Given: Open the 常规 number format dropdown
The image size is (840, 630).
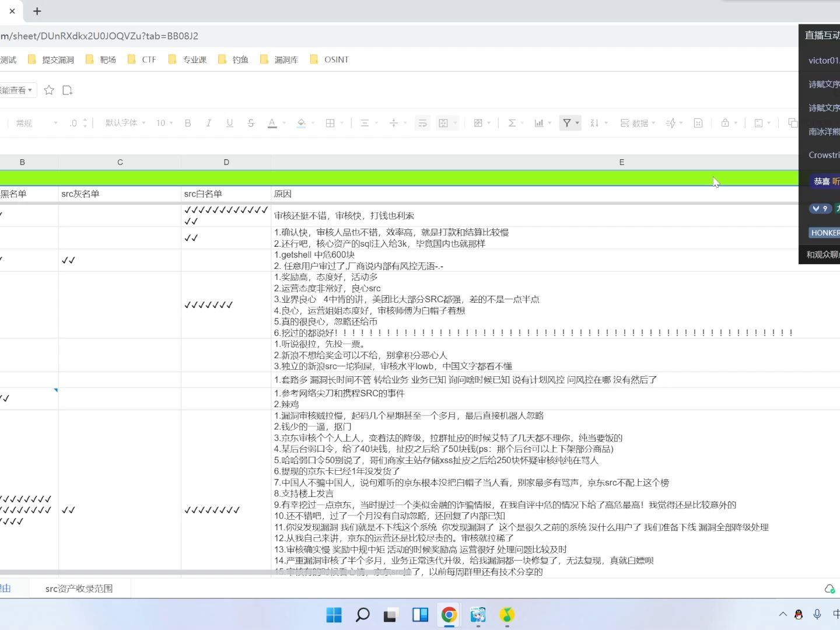Looking at the screenshot, I should coord(37,123).
